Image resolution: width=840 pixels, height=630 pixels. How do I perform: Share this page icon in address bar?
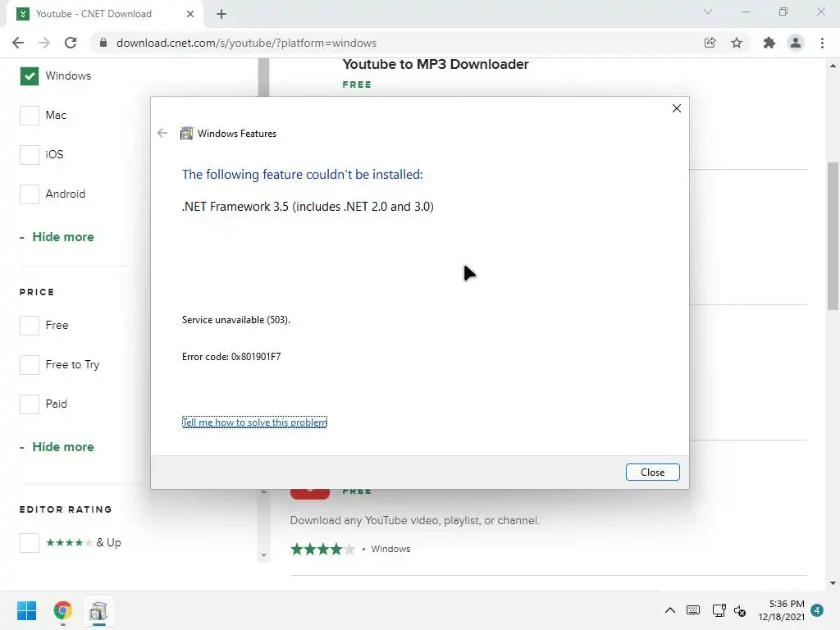710,43
